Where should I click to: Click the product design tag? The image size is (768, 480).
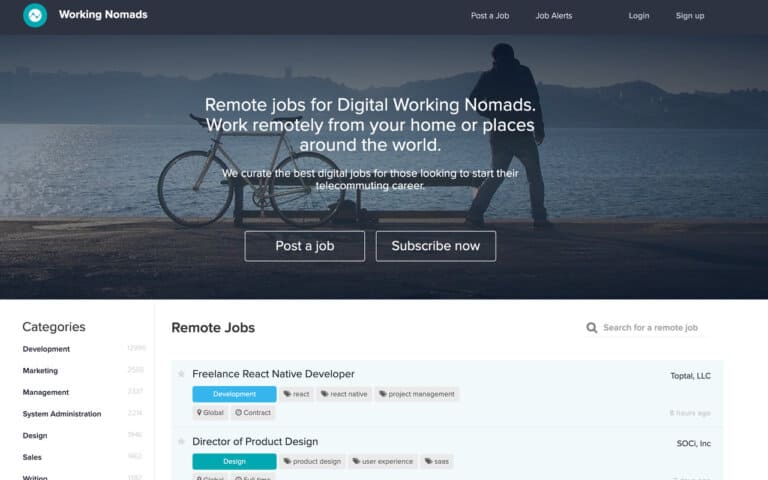coord(312,462)
